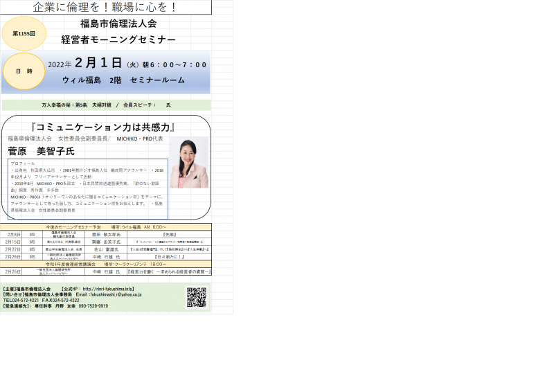Select the 2月15日 schedule row date

13,242
